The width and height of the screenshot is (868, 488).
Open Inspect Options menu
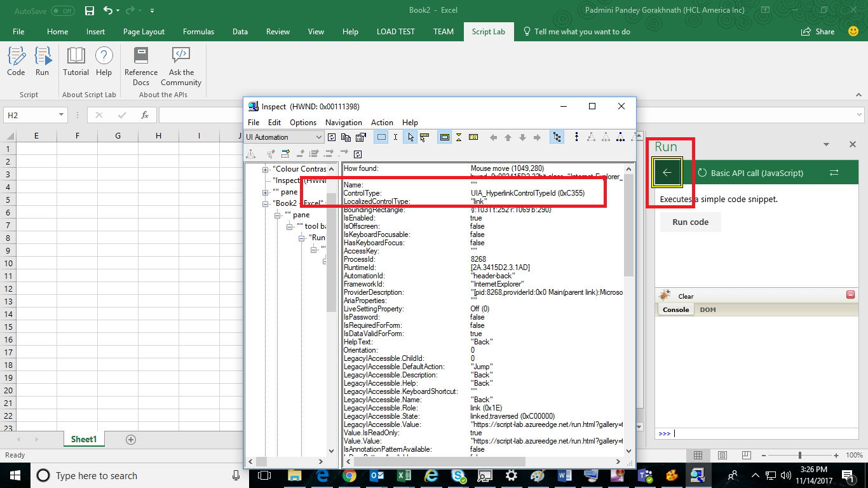click(x=303, y=122)
